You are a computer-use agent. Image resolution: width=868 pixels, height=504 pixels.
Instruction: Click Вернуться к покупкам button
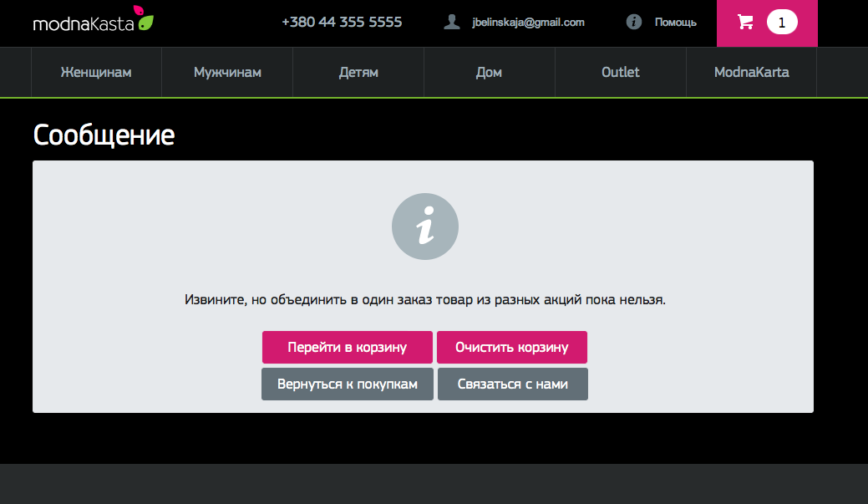[347, 384]
